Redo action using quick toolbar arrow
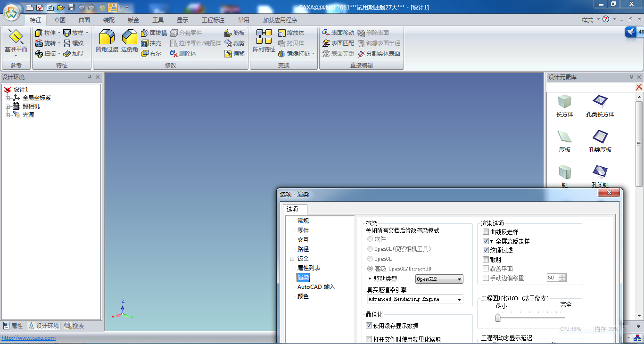644x344 pixels. tap(92, 8)
